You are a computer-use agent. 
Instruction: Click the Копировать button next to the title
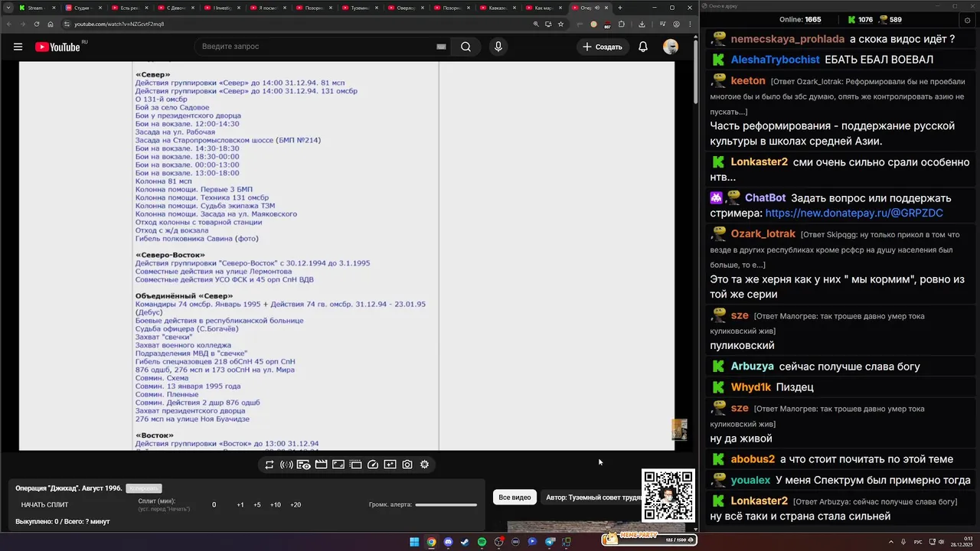tap(144, 488)
